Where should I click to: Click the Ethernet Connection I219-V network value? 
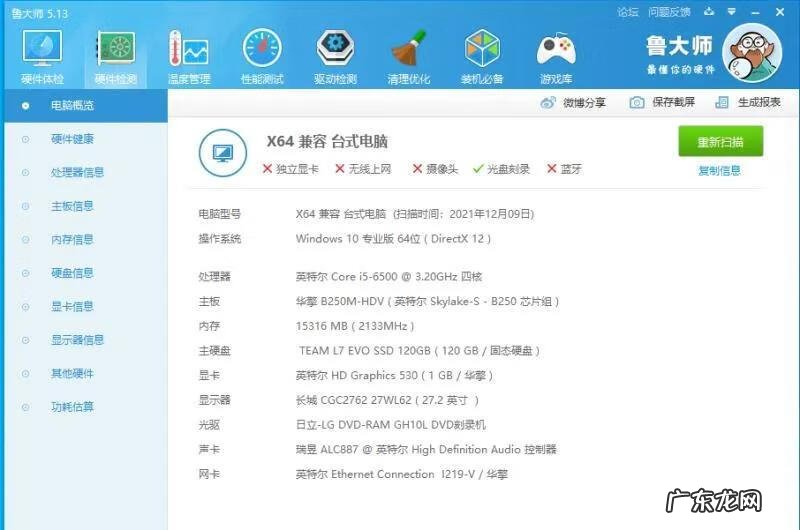[402, 474]
